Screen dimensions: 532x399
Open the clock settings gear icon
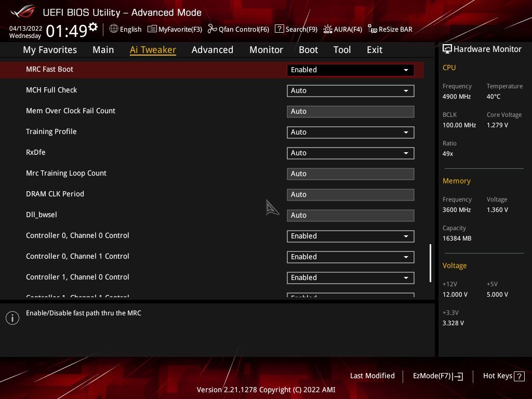point(93,27)
